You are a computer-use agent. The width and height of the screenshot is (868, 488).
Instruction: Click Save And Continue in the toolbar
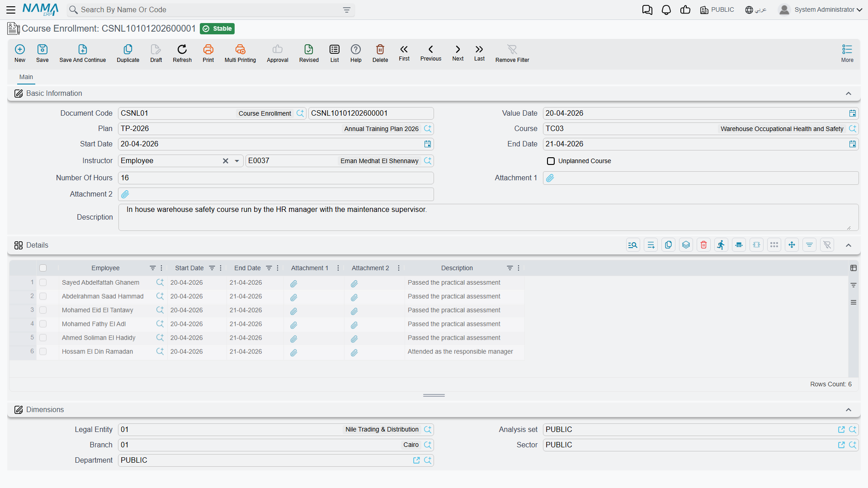[83, 53]
